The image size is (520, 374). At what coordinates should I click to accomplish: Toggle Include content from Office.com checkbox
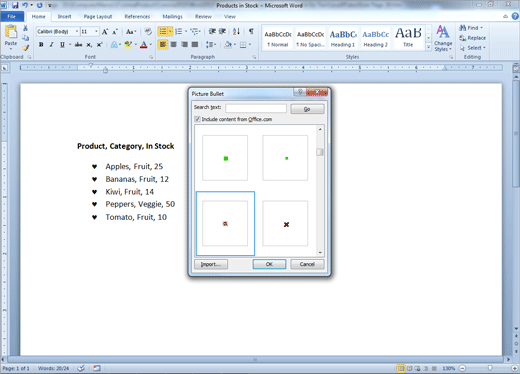[x=197, y=119]
